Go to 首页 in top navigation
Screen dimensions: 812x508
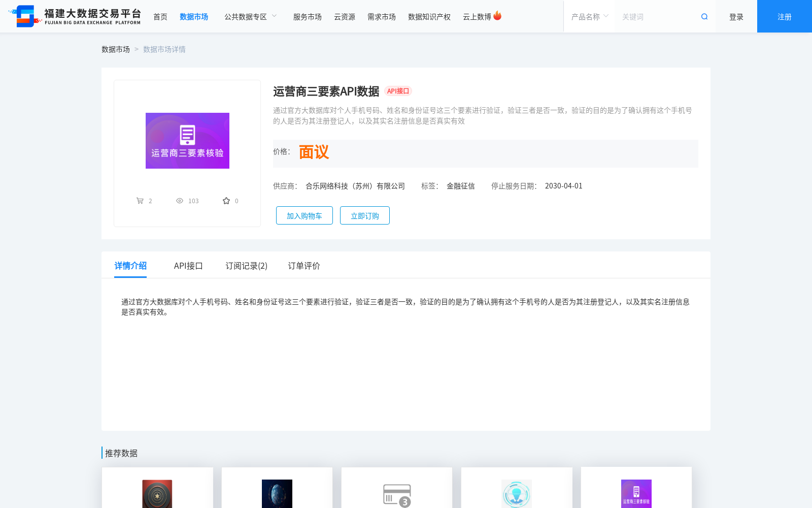click(160, 17)
